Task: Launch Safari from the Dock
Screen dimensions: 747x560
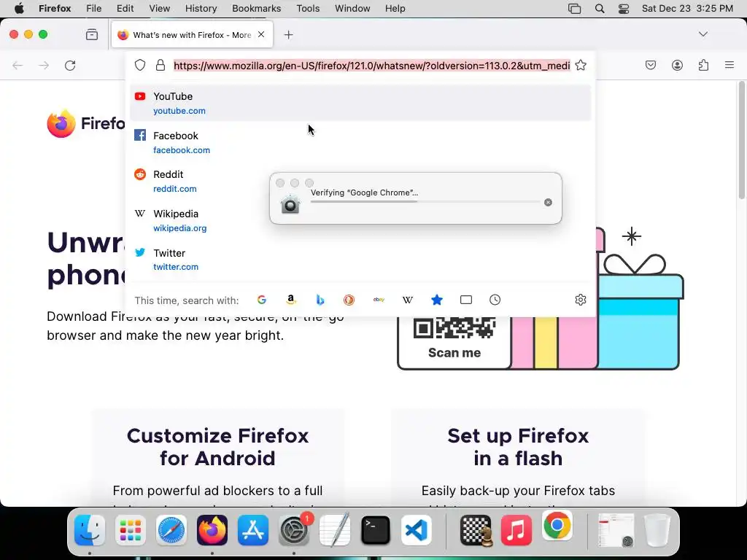Action: pyautogui.click(x=171, y=530)
